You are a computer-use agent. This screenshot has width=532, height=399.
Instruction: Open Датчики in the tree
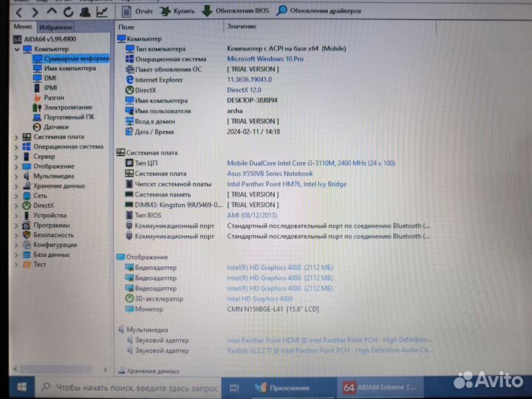click(51, 127)
